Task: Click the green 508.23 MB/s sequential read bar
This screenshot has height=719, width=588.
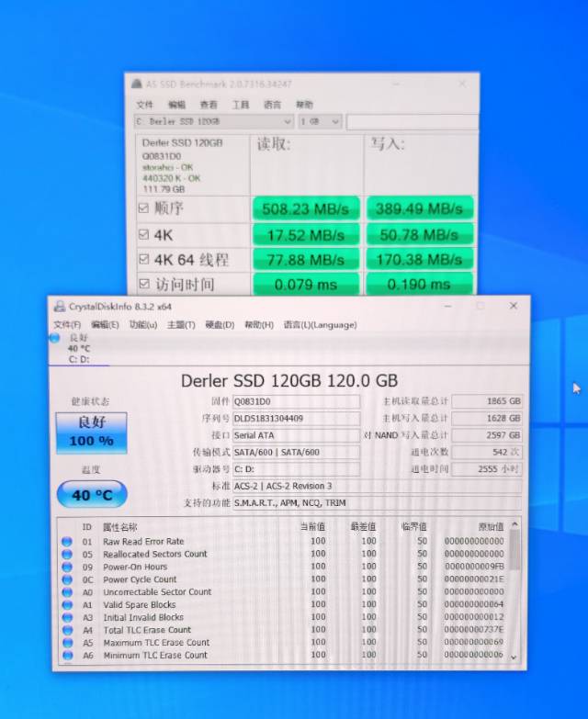Action: coord(305,208)
